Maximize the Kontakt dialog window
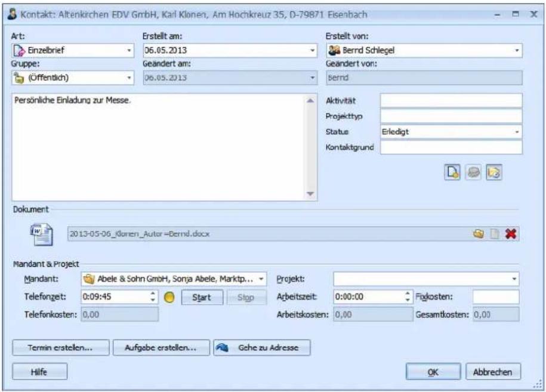The width and height of the screenshot is (546, 392). [x=516, y=14]
